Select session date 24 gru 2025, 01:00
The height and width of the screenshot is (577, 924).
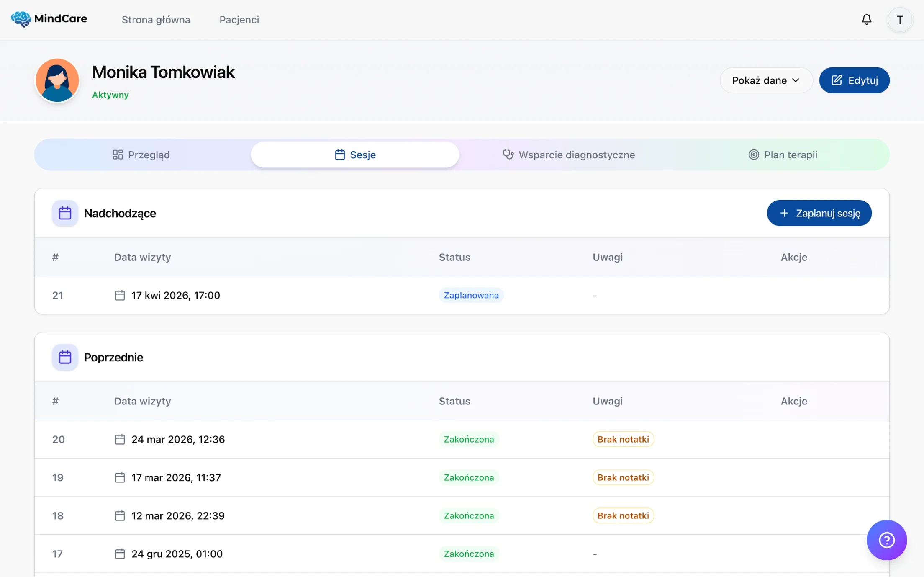[177, 554]
